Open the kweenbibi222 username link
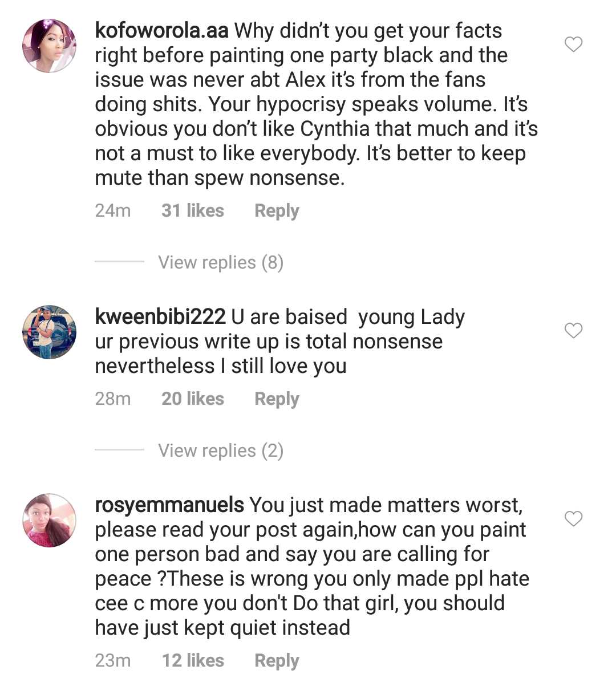 pos(160,317)
